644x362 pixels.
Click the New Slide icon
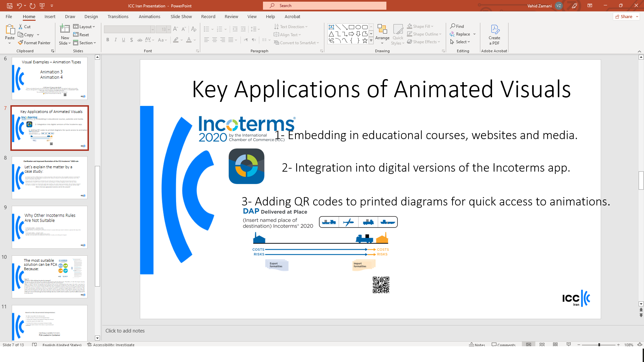point(65,29)
